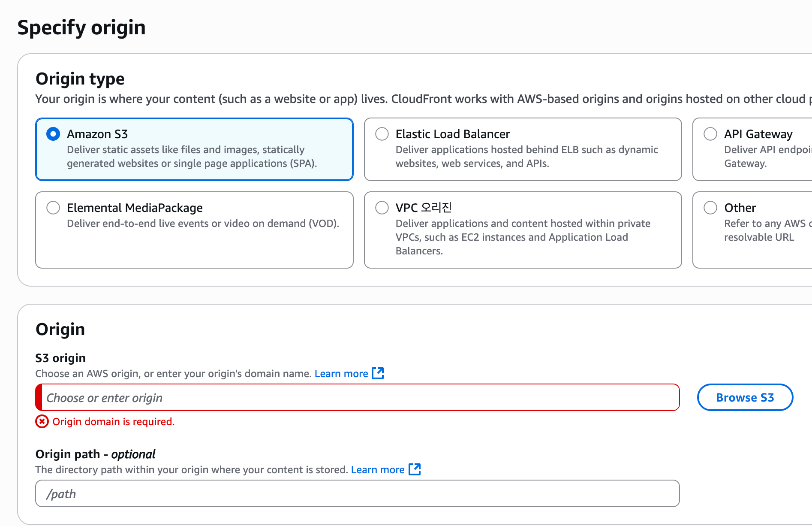Open Learn more link for S3 origin
The image size is (812, 526).
point(341,374)
